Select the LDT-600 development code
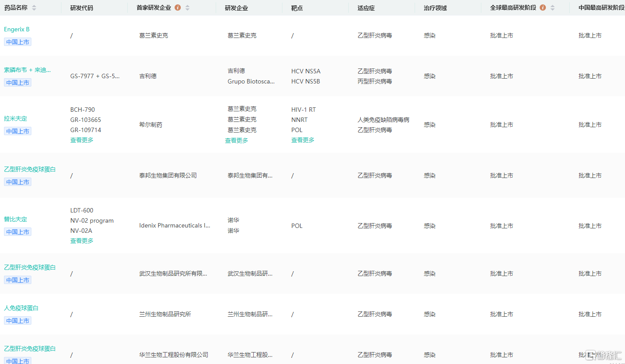The width and height of the screenshot is (625, 364). pyautogui.click(x=82, y=210)
